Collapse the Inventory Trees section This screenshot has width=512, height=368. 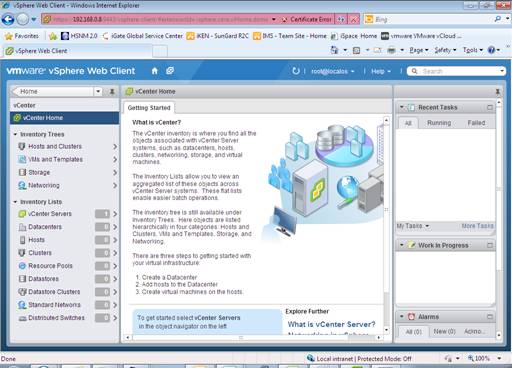[15, 134]
